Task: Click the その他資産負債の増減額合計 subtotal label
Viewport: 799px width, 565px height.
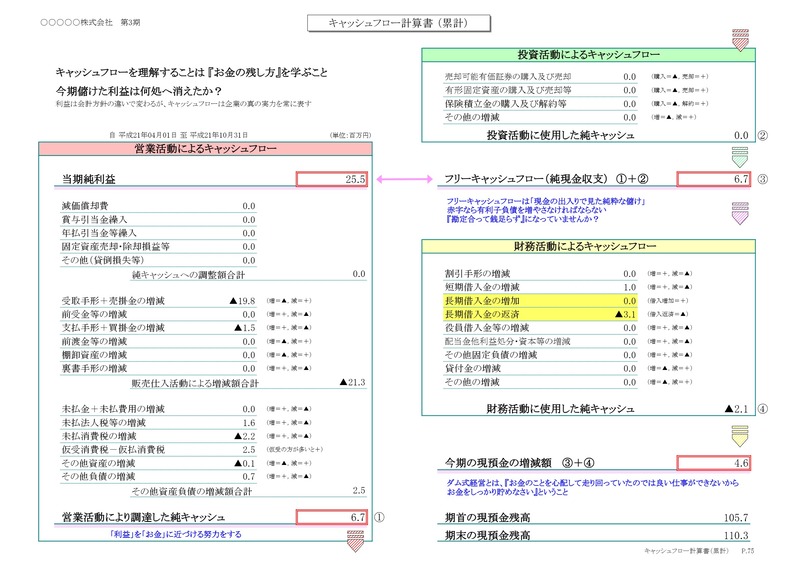Action: click(x=192, y=491)
